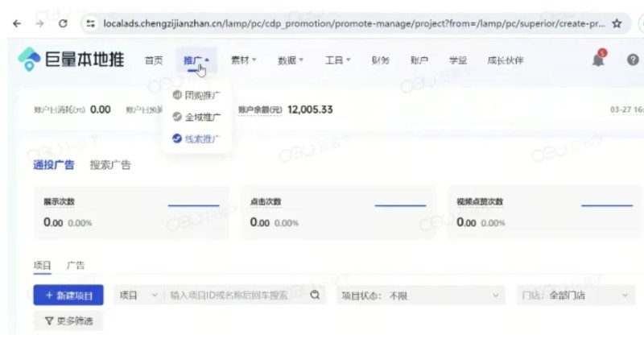644x343 pixels.
Task: Select the 项目 sub-tab
Action: (x=43, y=266)
